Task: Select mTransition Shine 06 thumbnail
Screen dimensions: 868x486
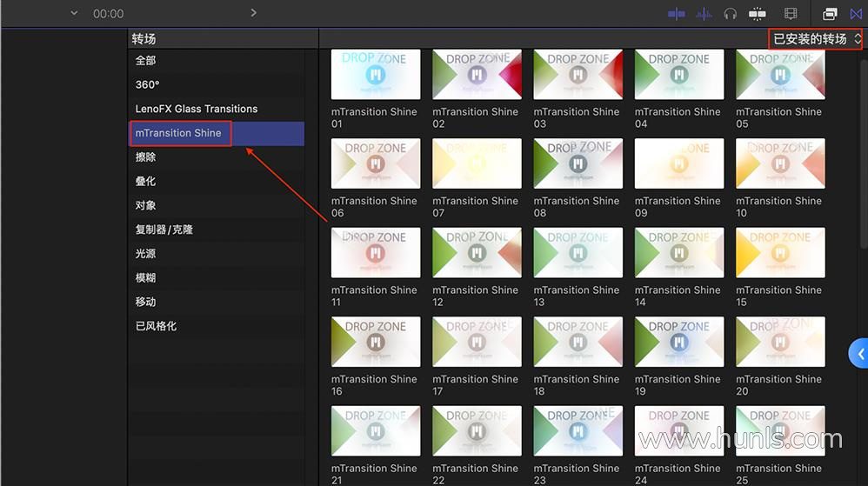Action: click(376, 163)
